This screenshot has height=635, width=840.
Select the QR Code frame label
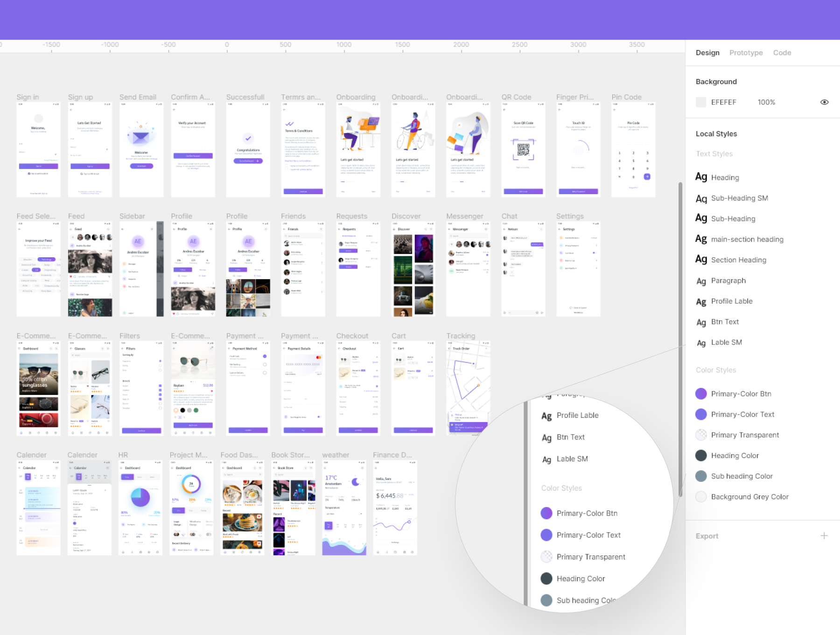[x=516, y=97]
